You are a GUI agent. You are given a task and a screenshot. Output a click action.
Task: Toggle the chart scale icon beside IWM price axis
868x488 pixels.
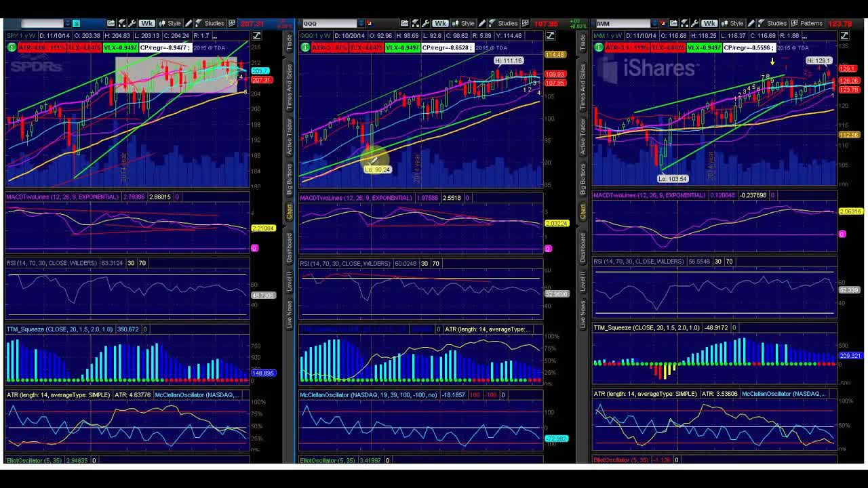(x=844, y=35)
